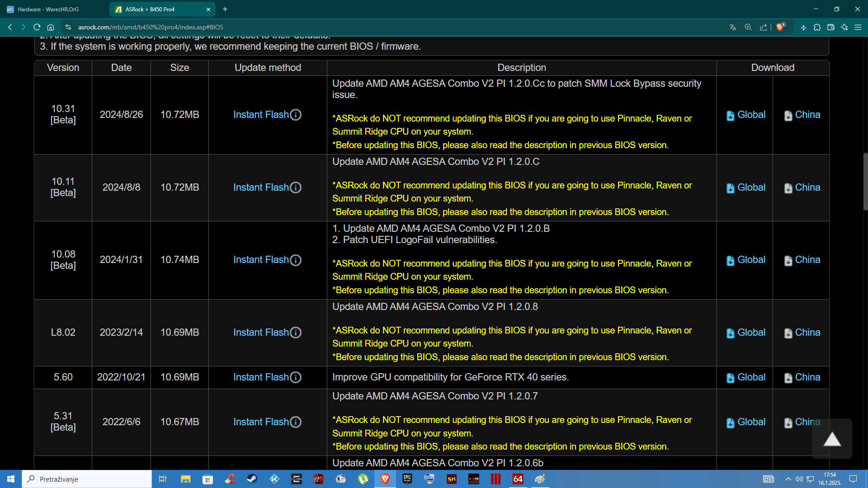Open Brave Wallet
868x488 pixels.
coord(830,27)
